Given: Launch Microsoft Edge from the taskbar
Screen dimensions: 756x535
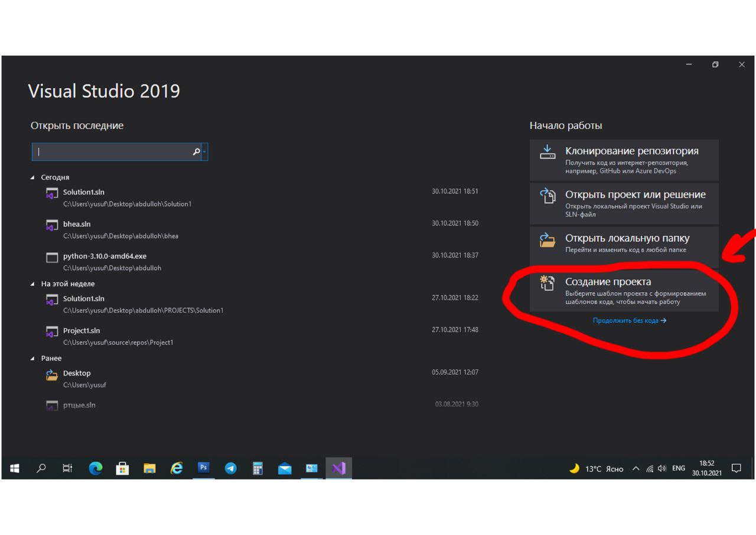Looking at the screenshot, I should pyautogui.click(x=96, y=469).
